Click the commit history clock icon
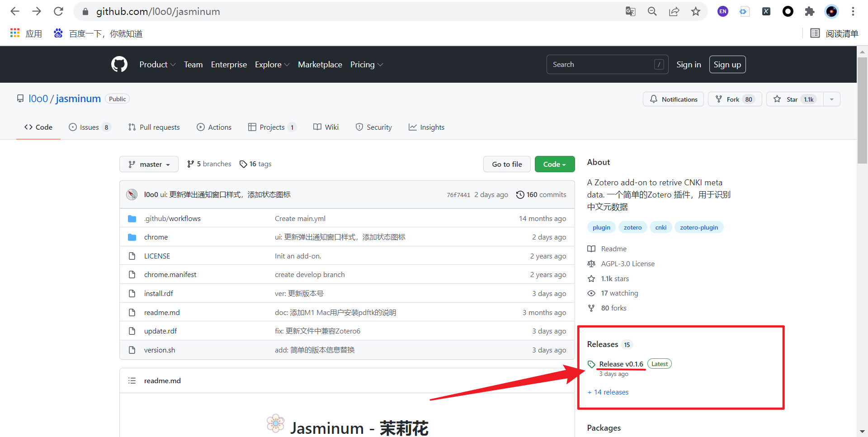 tap(520, 194)
